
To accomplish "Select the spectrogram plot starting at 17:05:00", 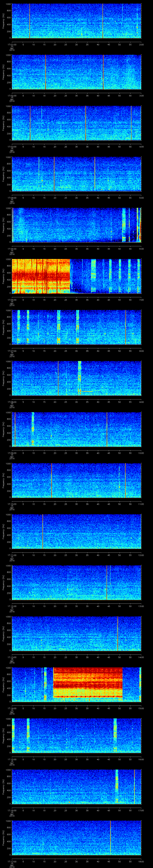I will [x=77, y=225].
